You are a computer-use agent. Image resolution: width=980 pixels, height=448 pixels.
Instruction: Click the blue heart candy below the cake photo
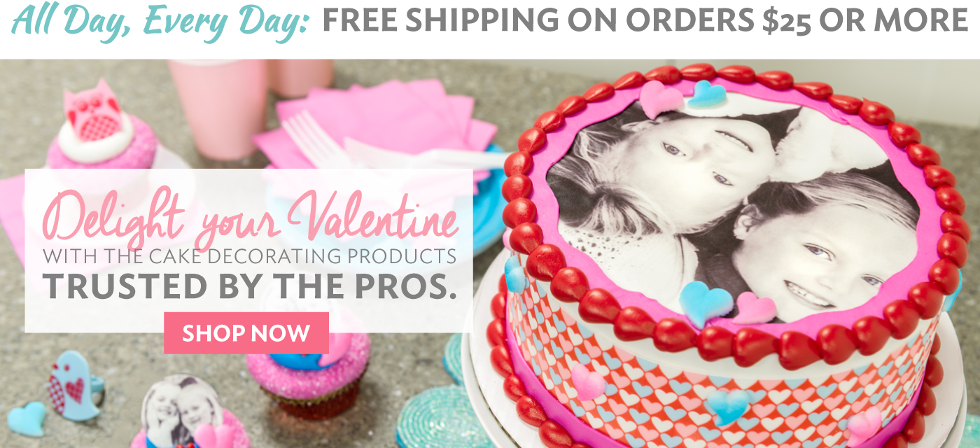pos(706,304)
